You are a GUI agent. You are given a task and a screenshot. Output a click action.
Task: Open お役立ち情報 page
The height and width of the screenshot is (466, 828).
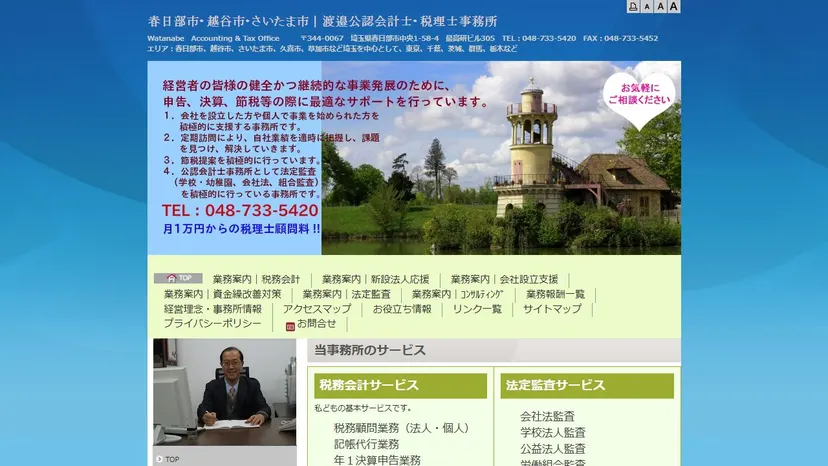click(x=402, y=309)
